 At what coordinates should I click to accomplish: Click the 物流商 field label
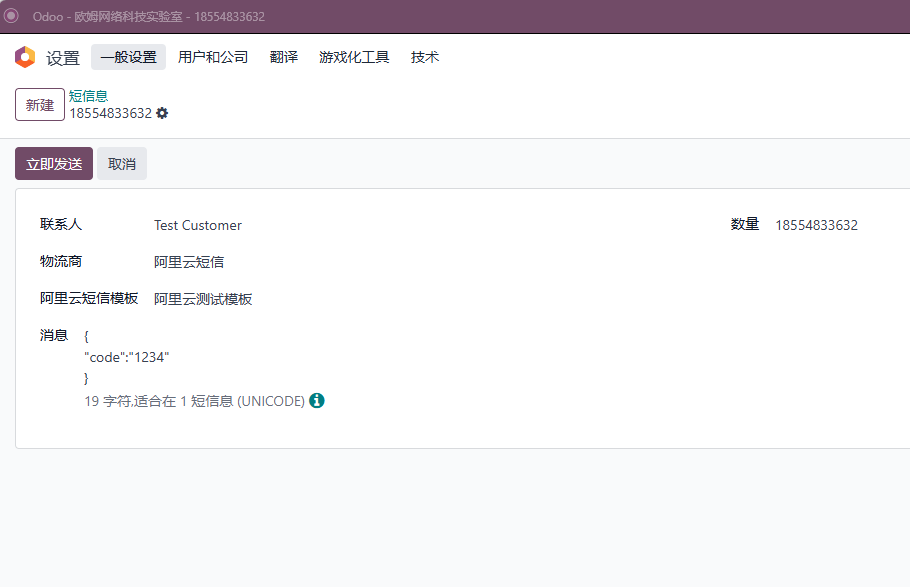pos(61,261)
